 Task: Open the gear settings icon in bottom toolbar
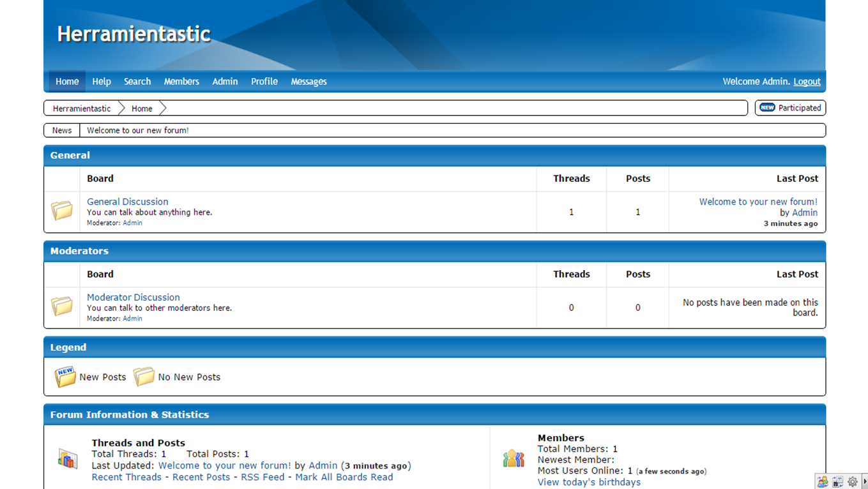852,482
